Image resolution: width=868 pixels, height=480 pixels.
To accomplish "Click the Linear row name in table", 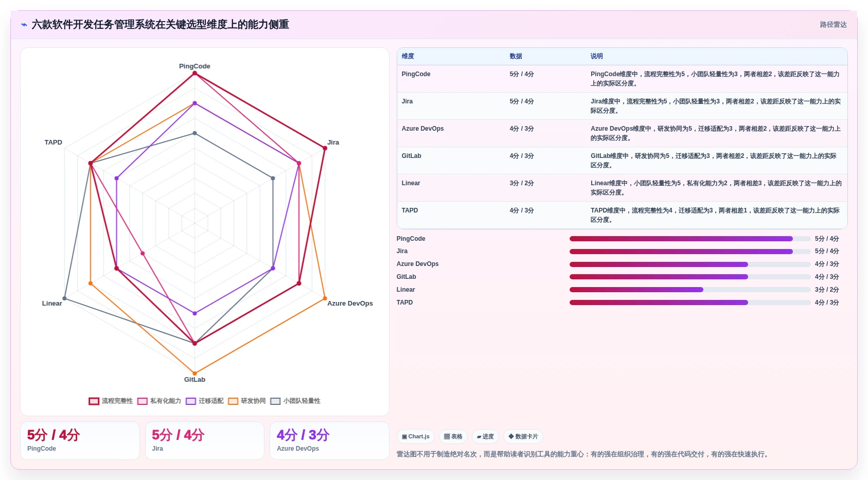I will pyautogui.click(x=411, y=183).
